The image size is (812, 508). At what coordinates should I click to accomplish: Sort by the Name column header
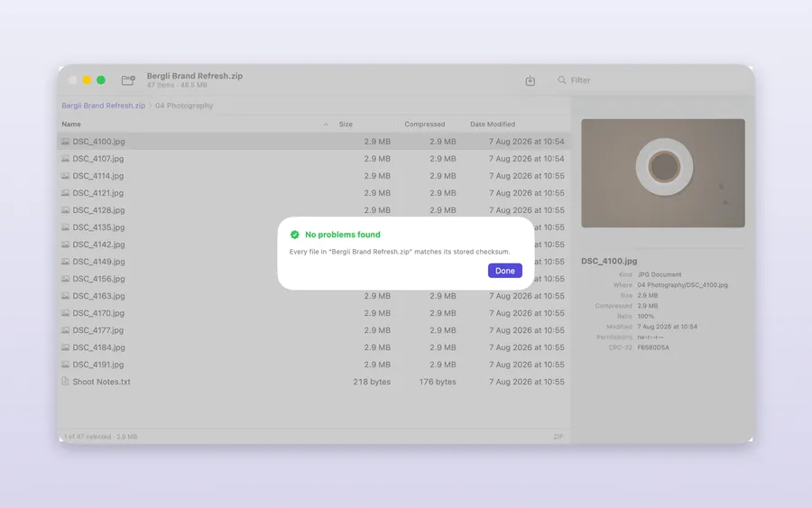[71, 124]
